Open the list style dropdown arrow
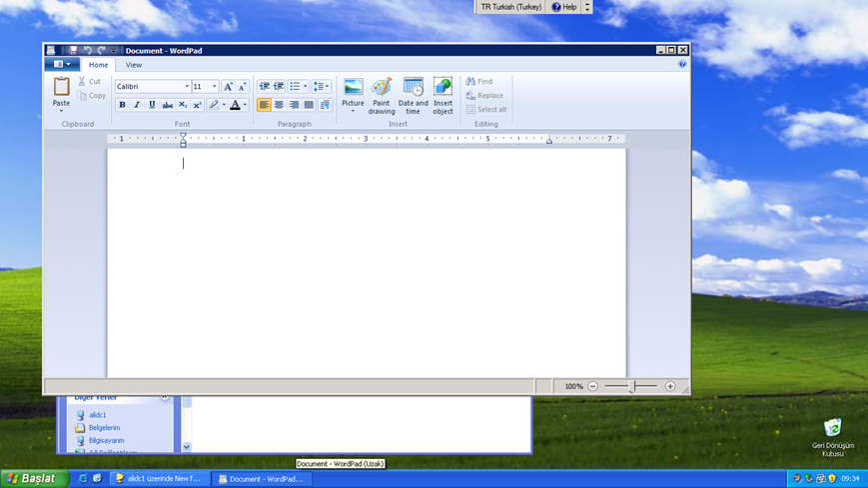This screenshot has width=868, height=488. (305, 86)
